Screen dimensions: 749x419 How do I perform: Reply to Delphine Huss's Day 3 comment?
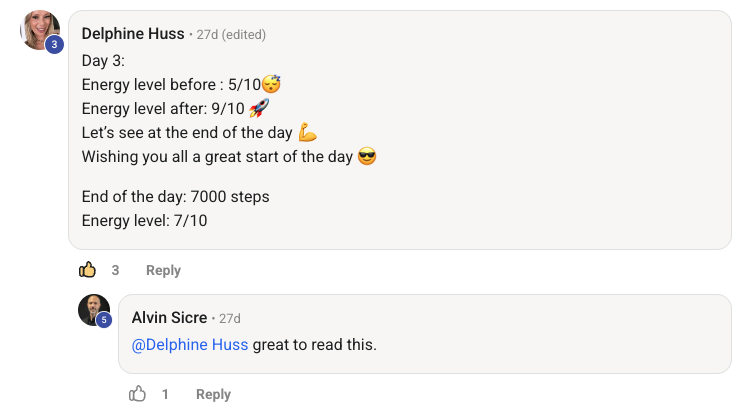pyautogui.click(x=163, y=270)
